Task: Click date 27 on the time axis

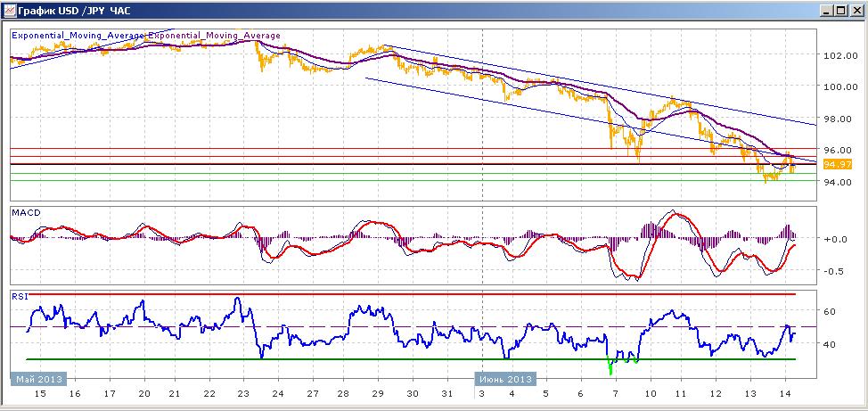Action: 313,394
